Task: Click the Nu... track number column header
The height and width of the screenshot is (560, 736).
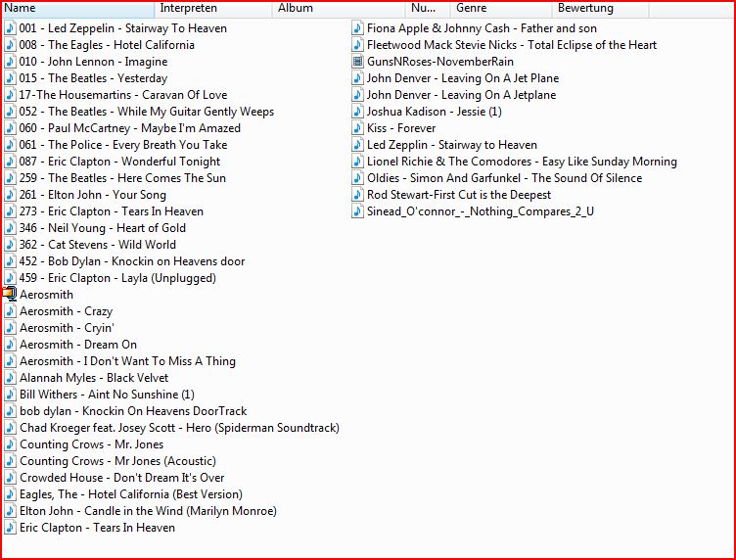Action: [428, 9]
